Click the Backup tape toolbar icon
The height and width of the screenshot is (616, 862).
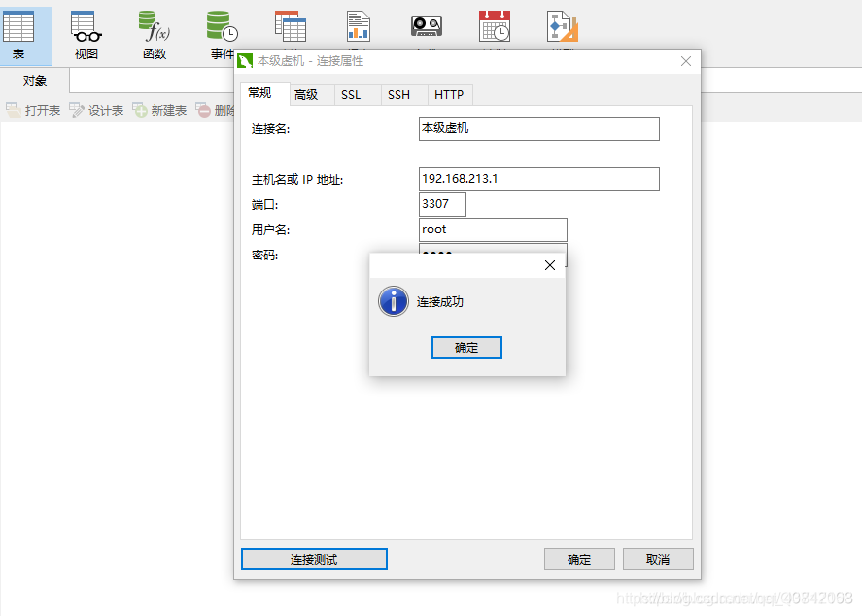click(427, 26)
